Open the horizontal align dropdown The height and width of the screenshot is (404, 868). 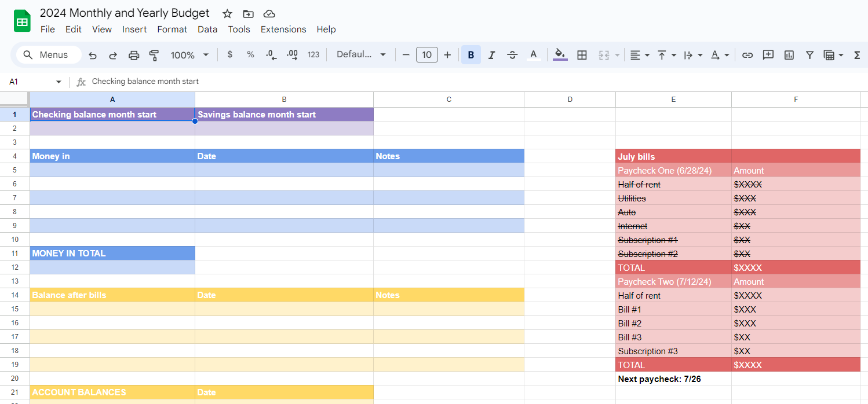tap(640, 55)
